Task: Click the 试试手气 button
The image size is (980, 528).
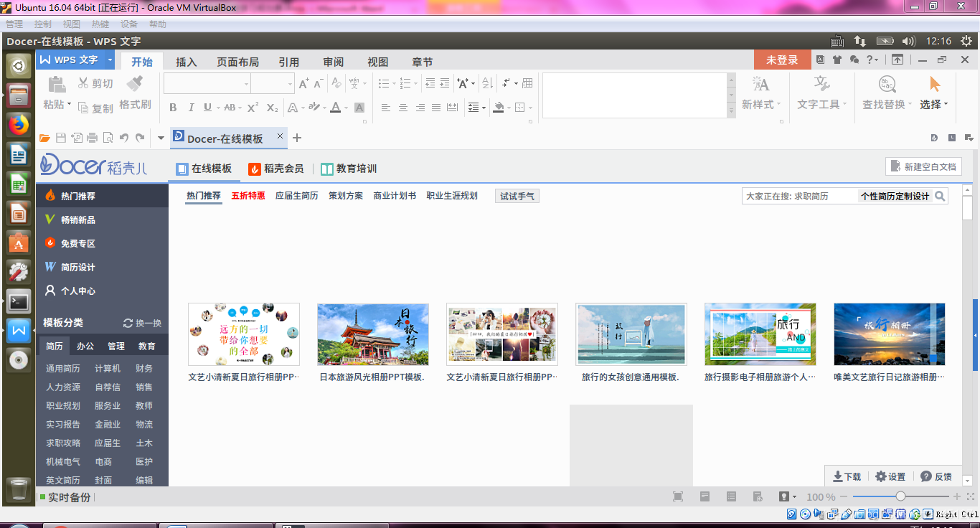Action: click(517, 196)
